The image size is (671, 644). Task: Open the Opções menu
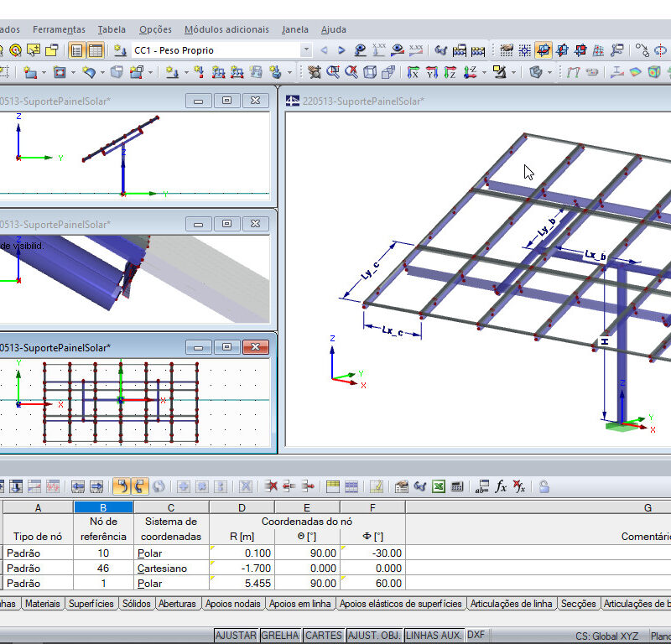tap(155, 29)
